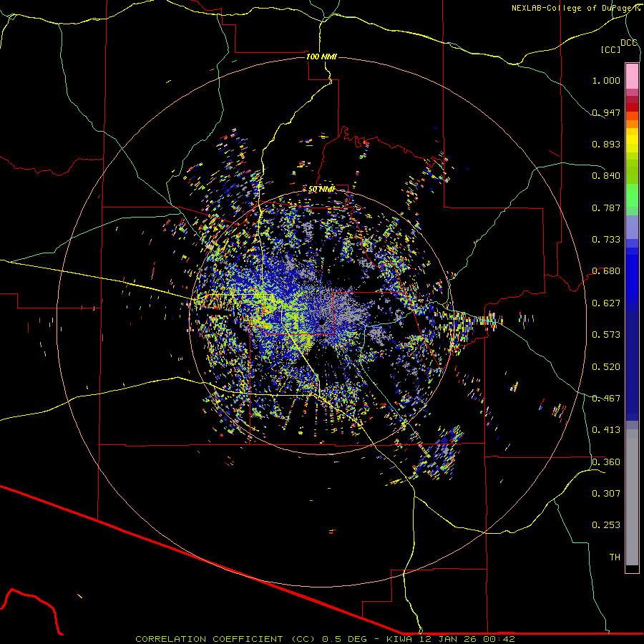Click the [CC] legend unit label
The image size is (644, 644).
[610, 49]
